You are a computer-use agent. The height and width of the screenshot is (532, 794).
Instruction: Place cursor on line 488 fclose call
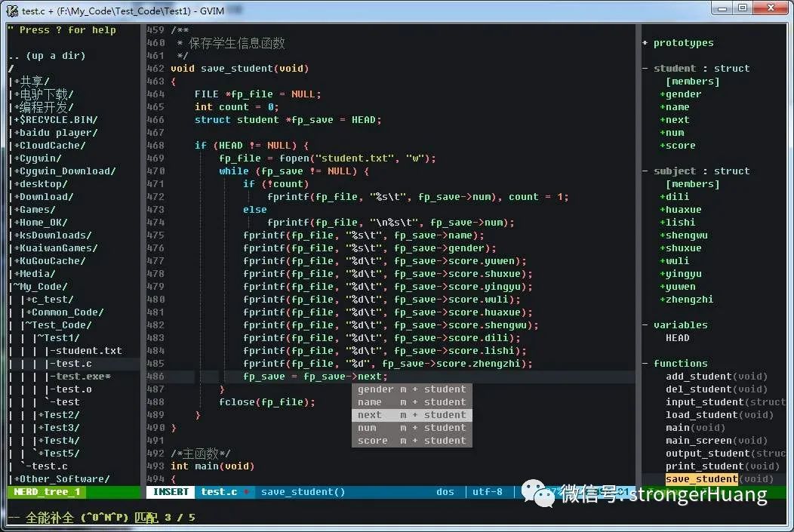tap(267, 402)
